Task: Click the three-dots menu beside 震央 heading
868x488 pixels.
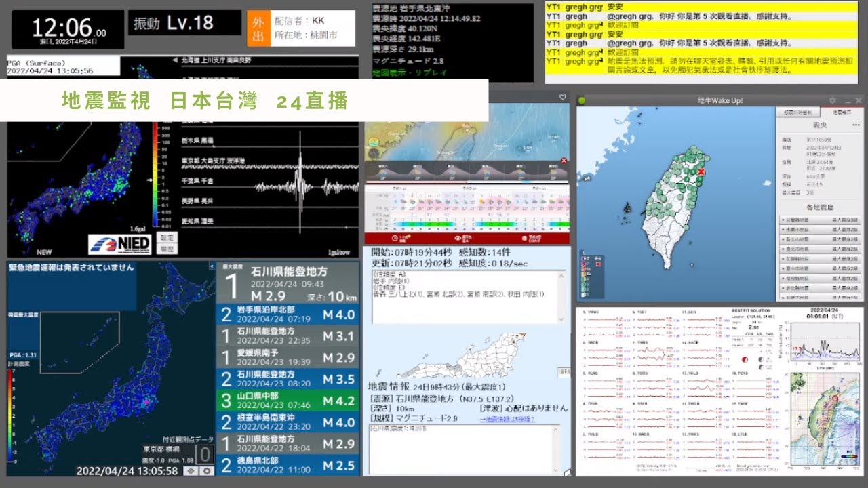Action: click(856, 125)
